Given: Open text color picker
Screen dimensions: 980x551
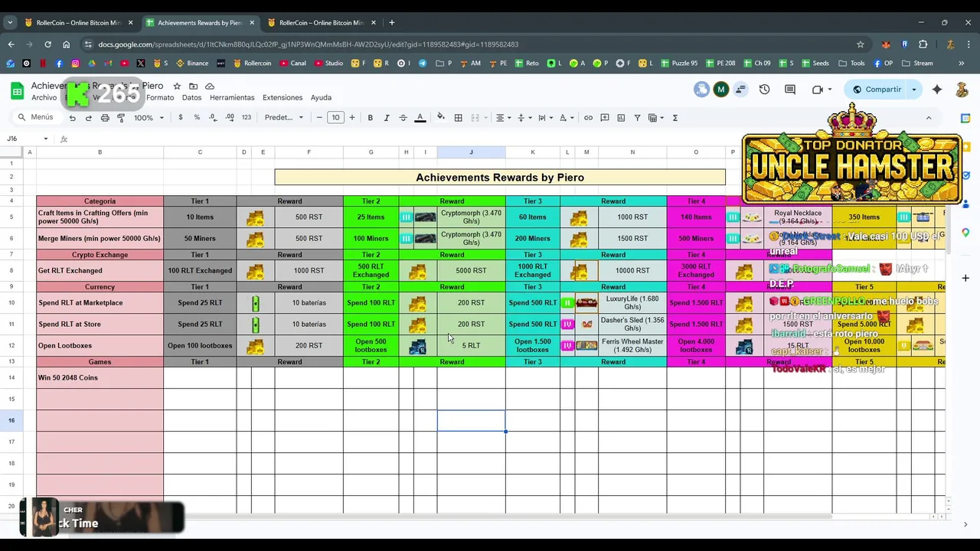Looking at the screenshot, I should coord(420,118).
